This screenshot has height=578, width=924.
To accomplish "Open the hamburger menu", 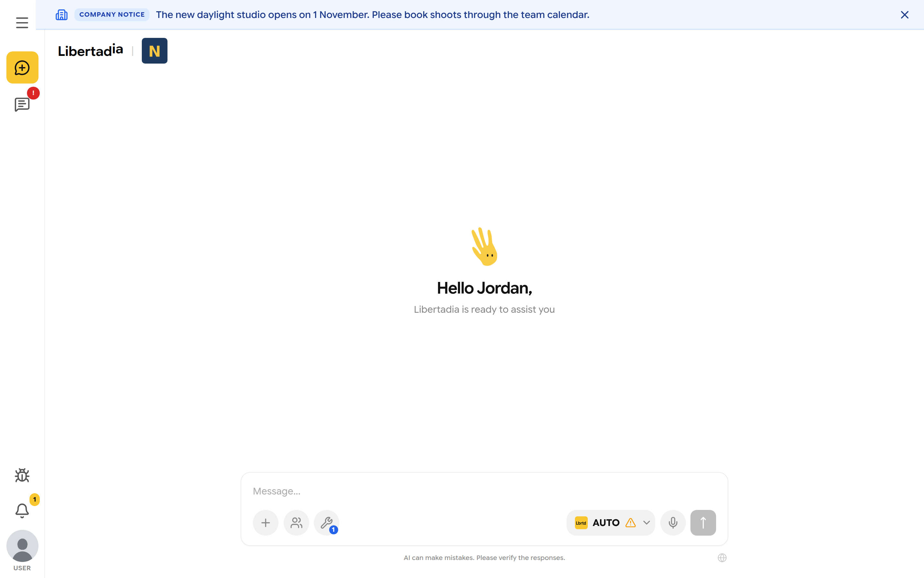I will 22,23.
